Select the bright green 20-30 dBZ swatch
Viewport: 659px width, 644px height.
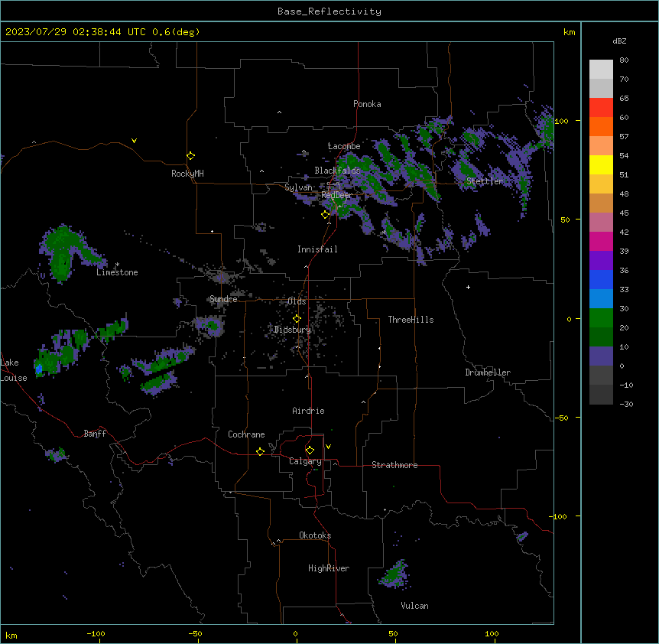601,318
